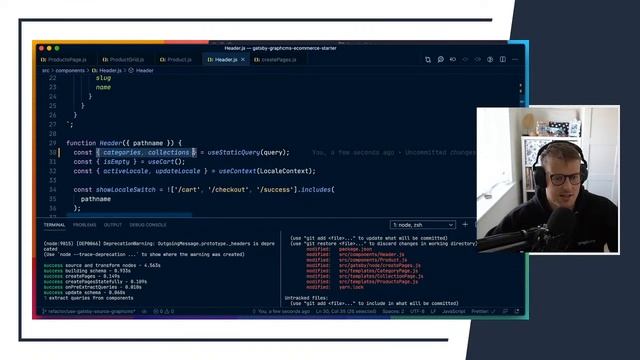
Task: Close the Header.js tab
Action: pyautogui.click(x=243, y=60)
